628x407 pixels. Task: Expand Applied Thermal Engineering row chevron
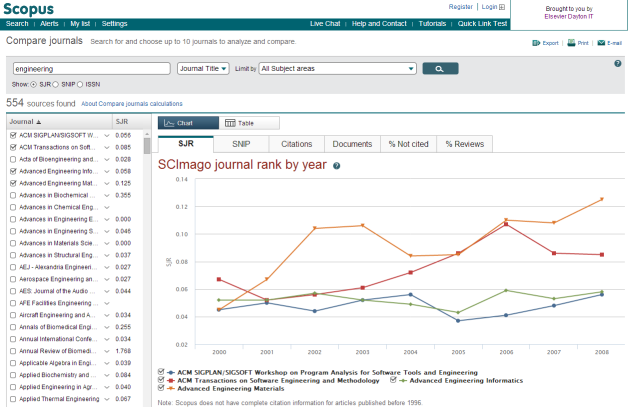pyautogui.click(x=107, y=399)
